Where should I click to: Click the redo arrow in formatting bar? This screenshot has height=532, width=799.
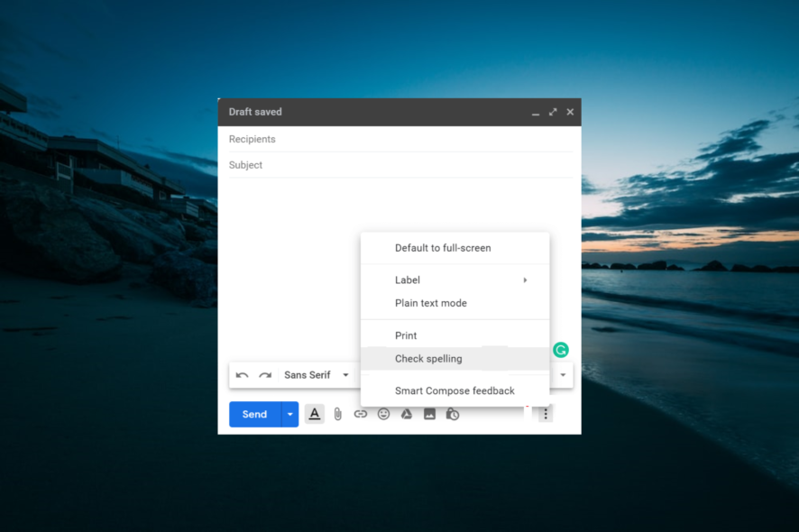pos(265,375)
